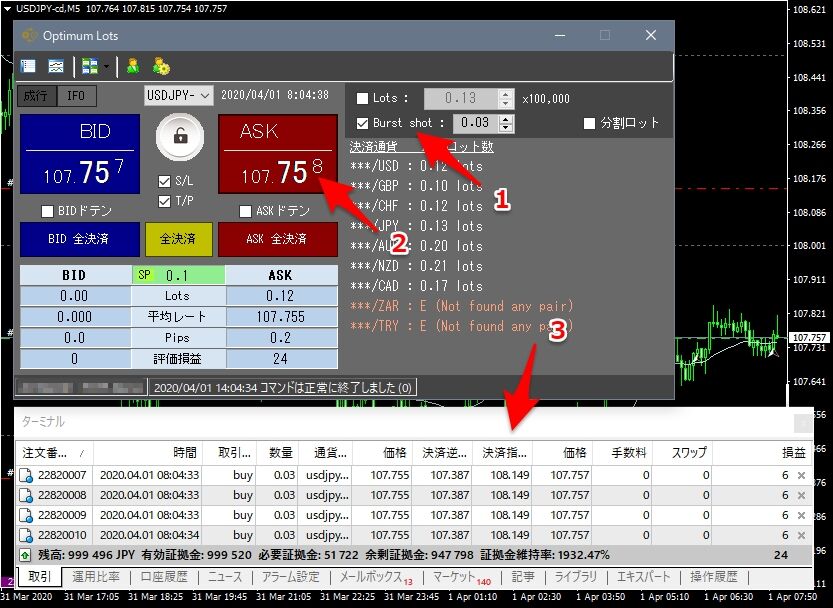Click the order icon for ticket 22820007
The height and width of the screenshot is (608, 833).
pos(26,475)
